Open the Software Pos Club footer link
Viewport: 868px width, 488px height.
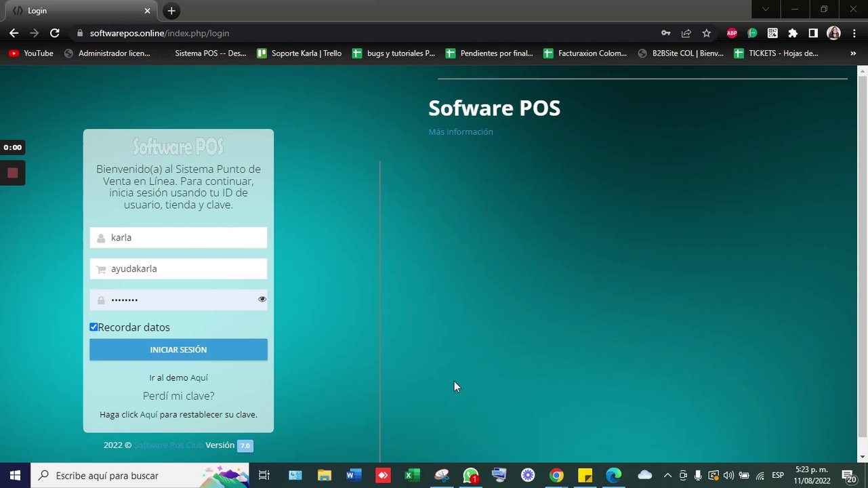click(x=169, y=445)
